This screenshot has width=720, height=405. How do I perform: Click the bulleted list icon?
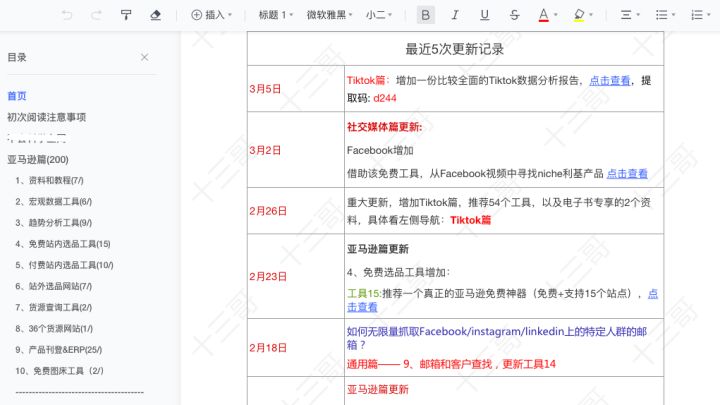[664, 15]
